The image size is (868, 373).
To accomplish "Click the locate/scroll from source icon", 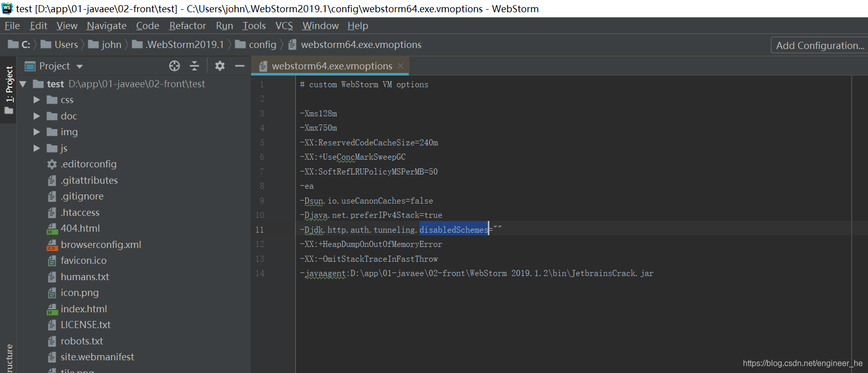I will (x=175, y=66).
